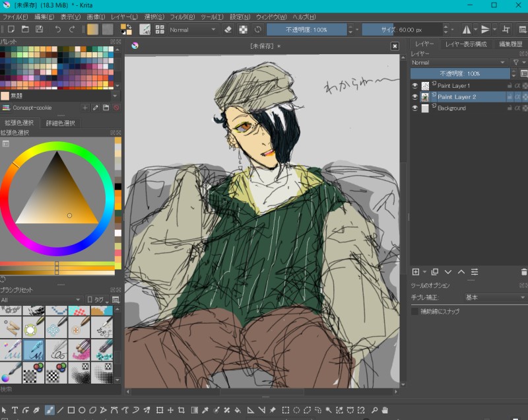Switch to the 詳細色選択 tab
The height and width of the screenshot is (420, 528).
[x=60, y=123]
